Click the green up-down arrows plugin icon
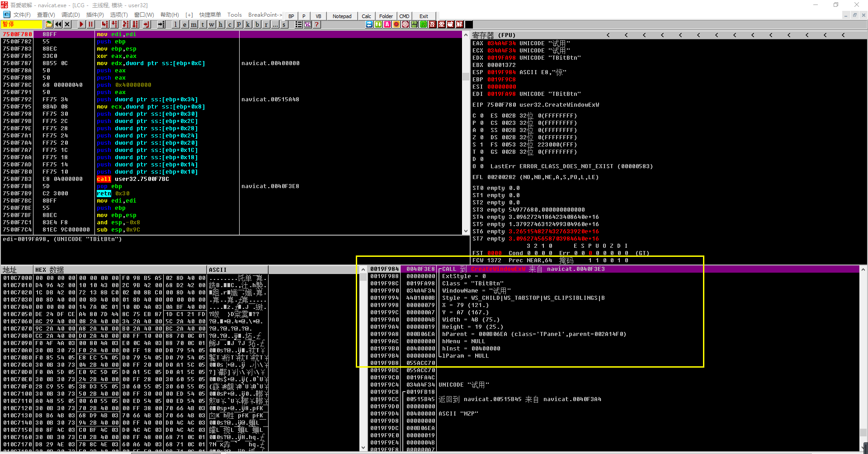The image size is (868, 454). (378, 24)
